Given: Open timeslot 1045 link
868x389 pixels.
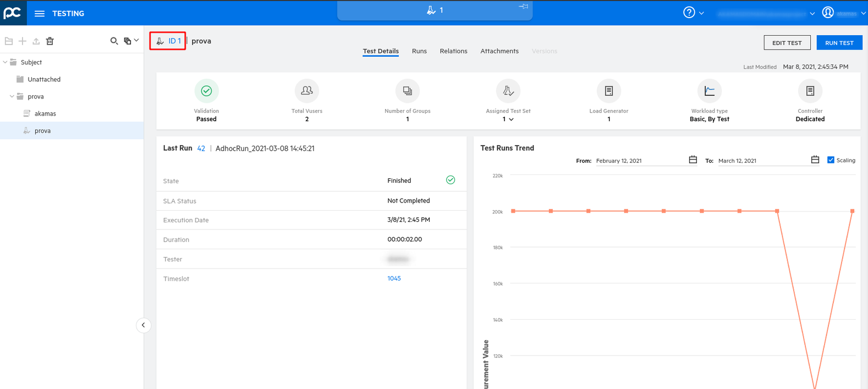Looking at the screenshot, I should [x=394, y=278].
